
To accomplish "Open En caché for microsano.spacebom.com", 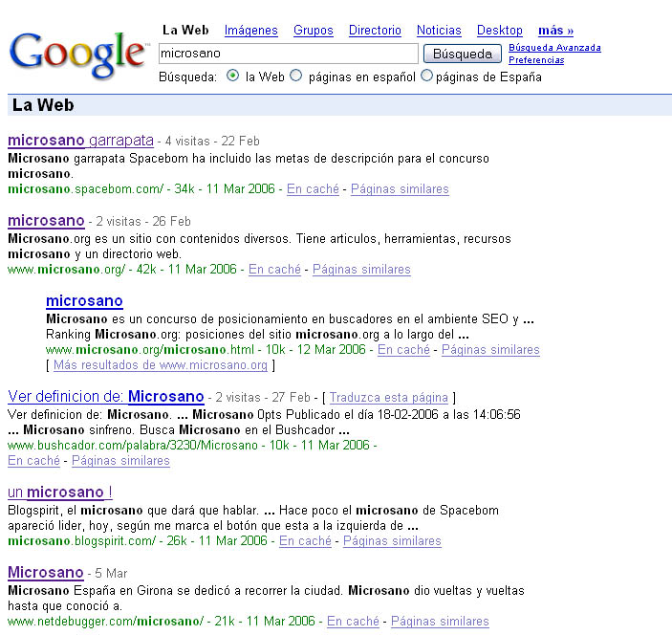I will tap(313, 189).
